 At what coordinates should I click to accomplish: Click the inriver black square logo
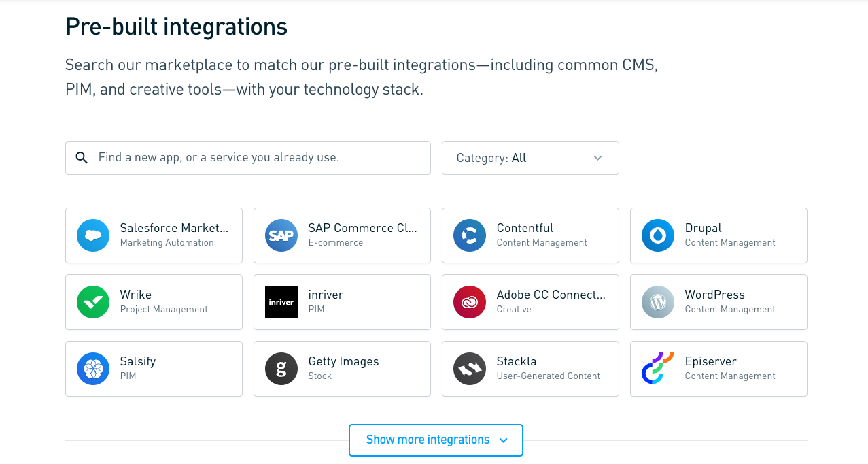coord(281,302)
